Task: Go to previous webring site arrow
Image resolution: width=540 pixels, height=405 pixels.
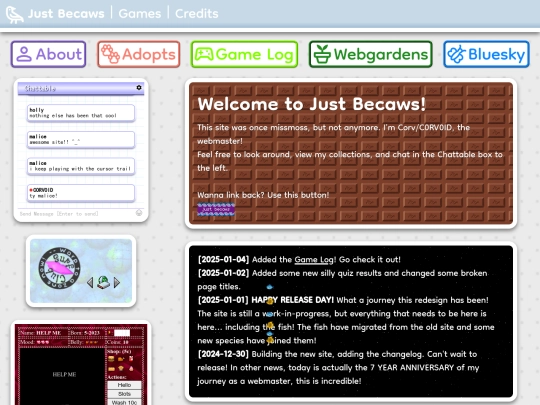Action: (90, 282)
